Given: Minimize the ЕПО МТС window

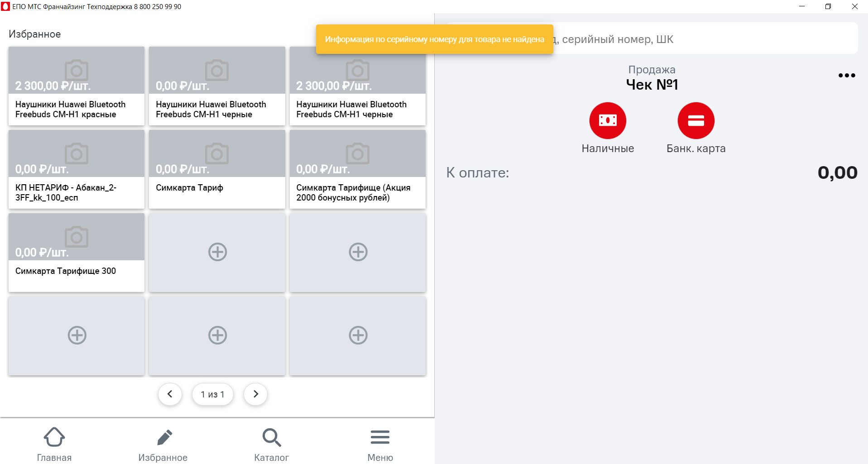Looking at the screenshot, I should coord(802,6).
